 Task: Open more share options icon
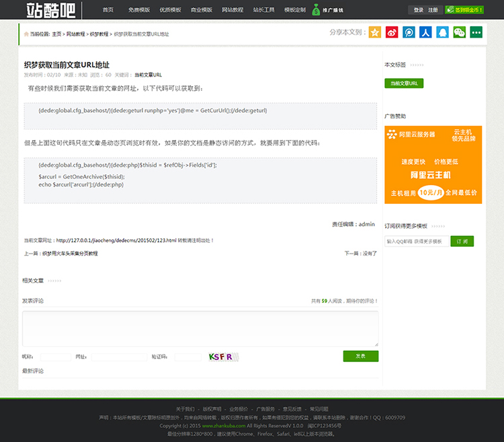pyautogui.click(x=476, y=32)
